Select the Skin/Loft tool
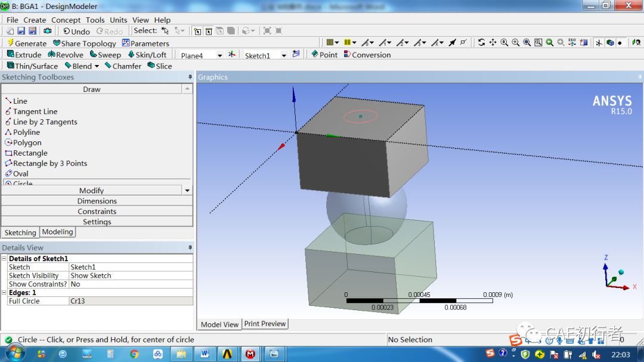644x362 pixels. (x=147, y=54)
